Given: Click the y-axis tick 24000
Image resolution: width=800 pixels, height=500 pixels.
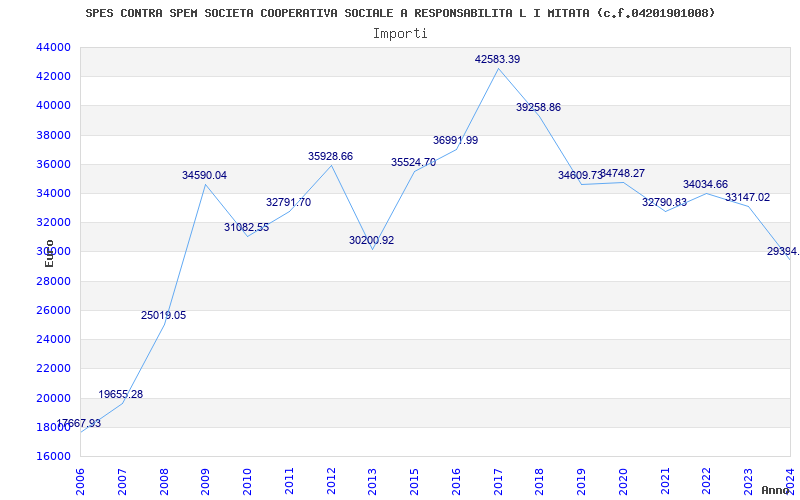Looking at the screenshot, I should 53,339.
